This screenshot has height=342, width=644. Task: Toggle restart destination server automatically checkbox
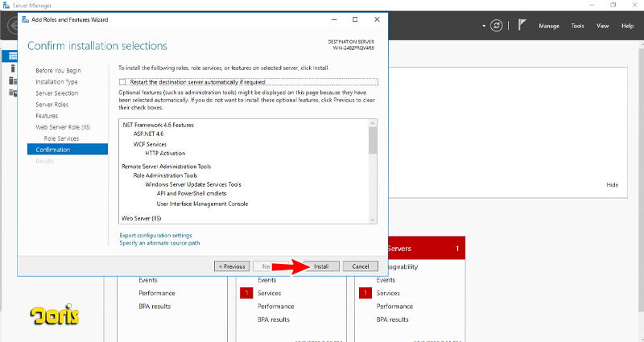[x=122, y=82]
